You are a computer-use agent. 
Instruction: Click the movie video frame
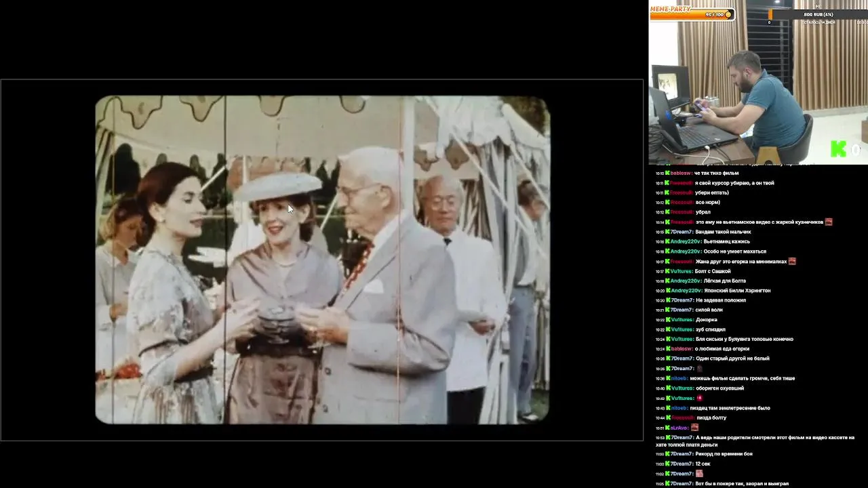(322, 260)
